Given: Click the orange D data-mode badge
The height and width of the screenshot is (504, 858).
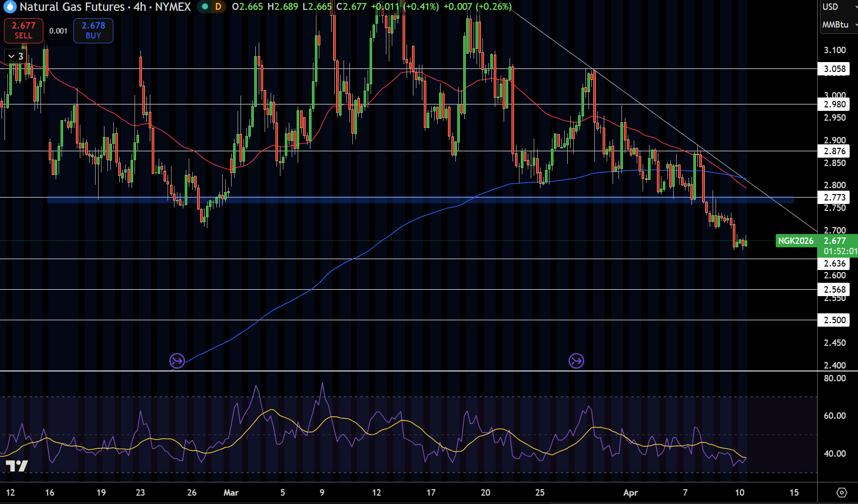Looking at the screenshot, I should coord(218,7).
